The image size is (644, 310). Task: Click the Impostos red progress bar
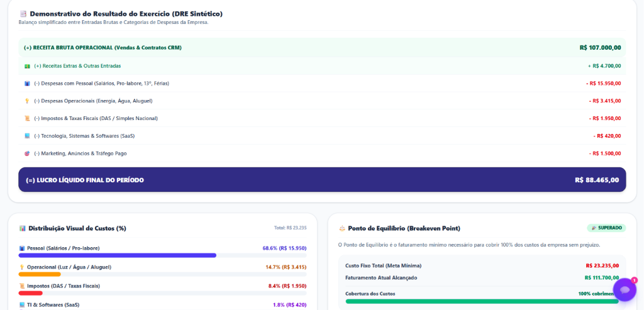point(30,293)
